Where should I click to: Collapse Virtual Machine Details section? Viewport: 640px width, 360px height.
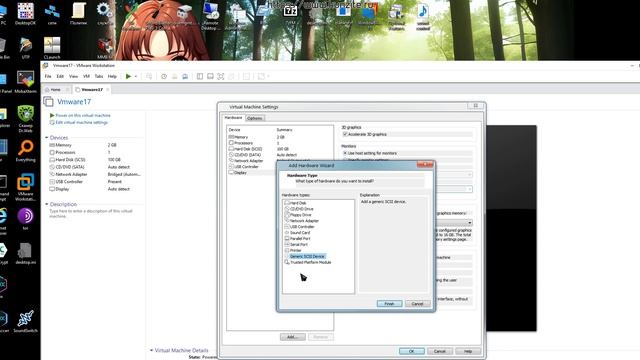pos(151,350)
